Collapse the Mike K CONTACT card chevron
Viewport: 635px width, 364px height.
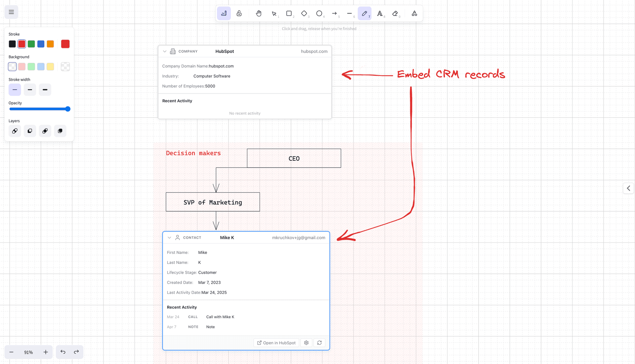click(x=169, y=237)
